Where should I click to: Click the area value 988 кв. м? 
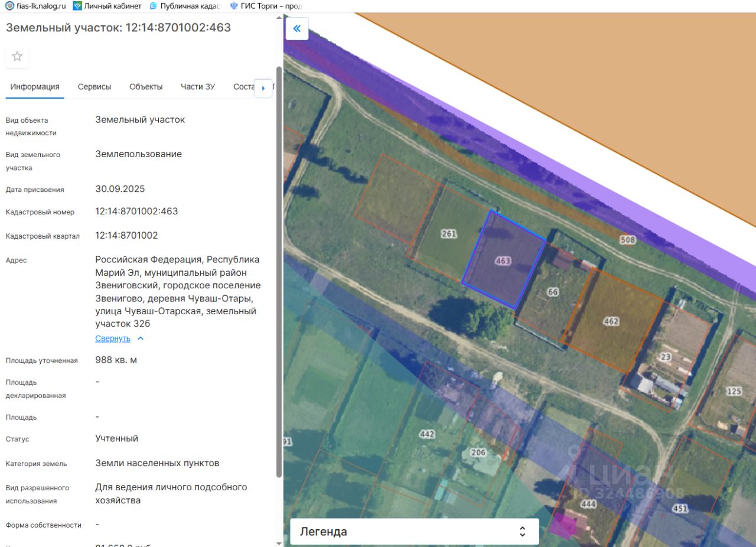(116, 360)
